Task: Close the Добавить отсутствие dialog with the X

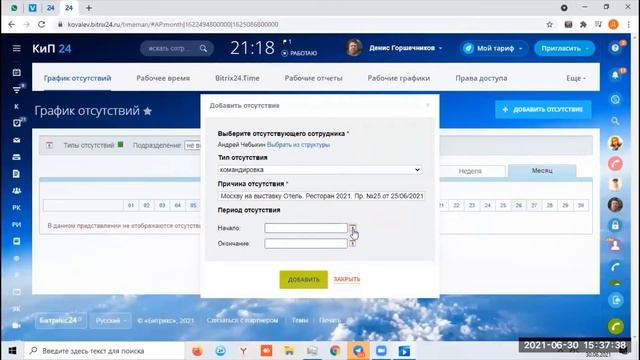Action: (x=428, y=105)
